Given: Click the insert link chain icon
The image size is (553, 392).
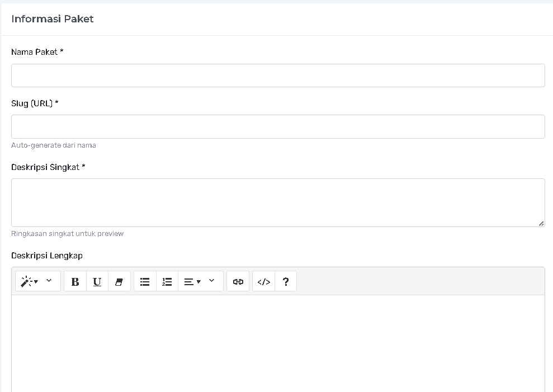Looking at the screenshot, I should (x=238, y=282).
